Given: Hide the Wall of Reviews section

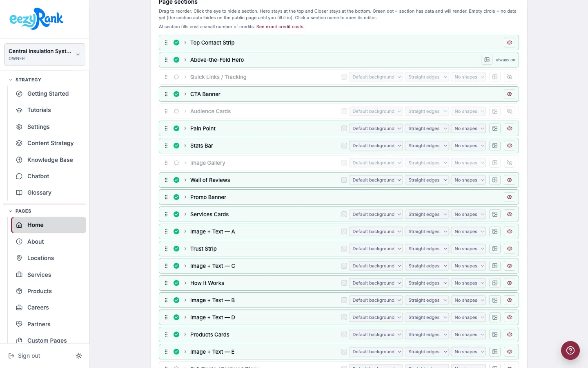Looking at the screenshot, I should (510, 180).
